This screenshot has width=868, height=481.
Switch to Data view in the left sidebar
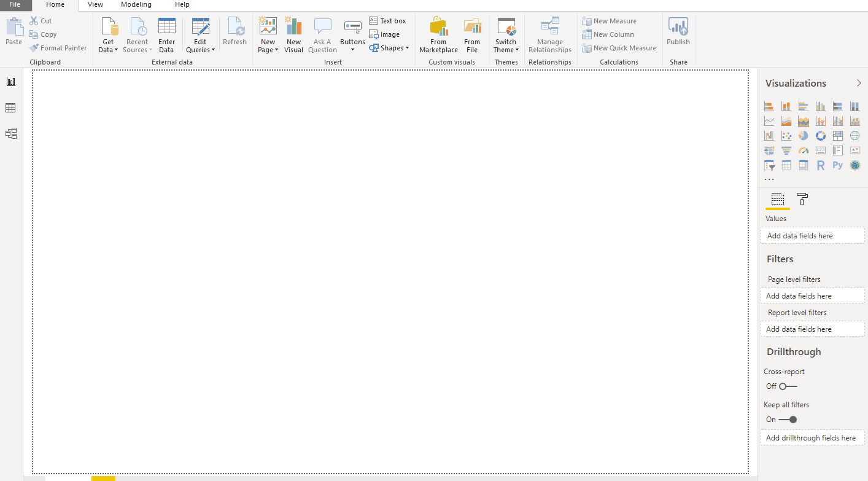[10, 107]
